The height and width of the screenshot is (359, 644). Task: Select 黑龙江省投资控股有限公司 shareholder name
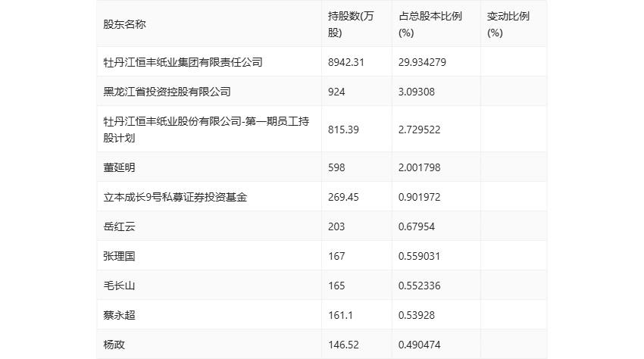point(167,92)
